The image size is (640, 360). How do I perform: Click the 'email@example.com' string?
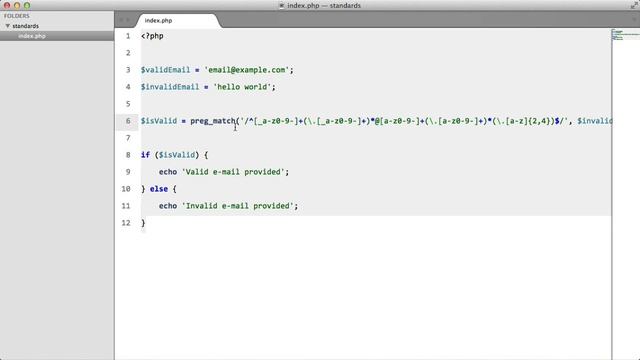click(x=247, y=70)
